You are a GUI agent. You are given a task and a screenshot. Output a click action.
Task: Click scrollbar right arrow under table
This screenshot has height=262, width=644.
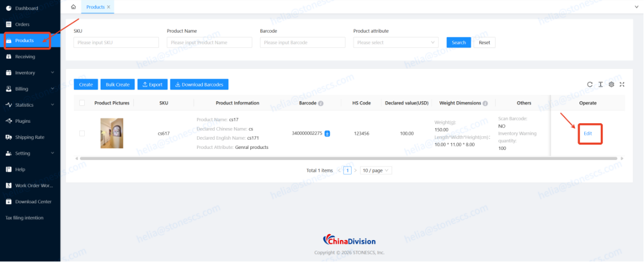pyautogui.click(x=622, y=158)
